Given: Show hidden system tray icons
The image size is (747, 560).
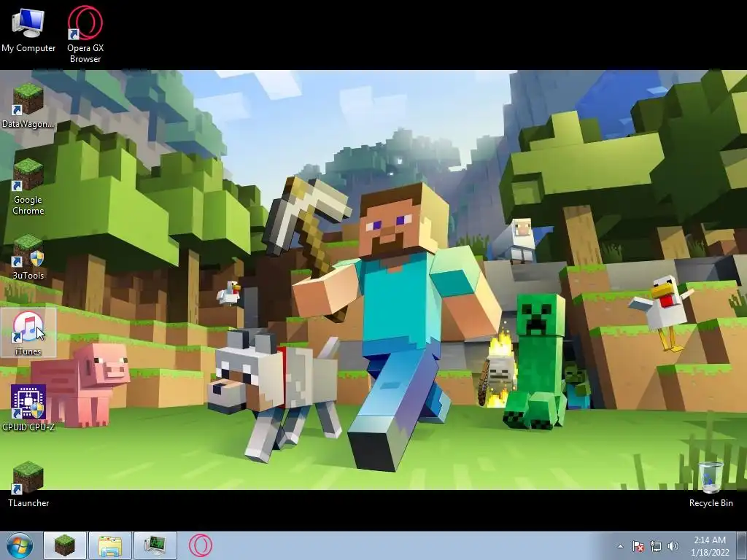Looking at the screenshot, I should click(x=620, y=546).
